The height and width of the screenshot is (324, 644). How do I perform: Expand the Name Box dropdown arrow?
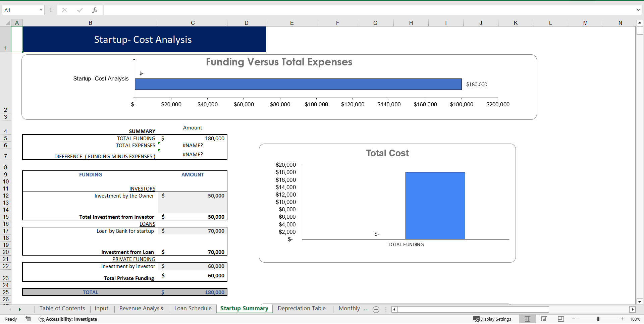[x=41, y=10]
